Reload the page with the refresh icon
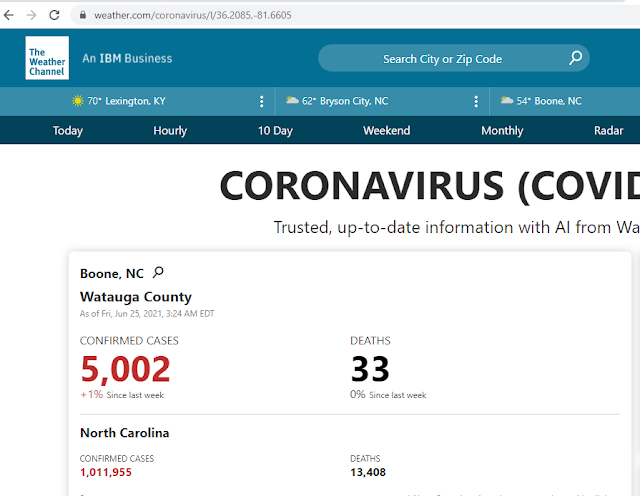The height and width of the screenshot is (496, 640). 54,15
